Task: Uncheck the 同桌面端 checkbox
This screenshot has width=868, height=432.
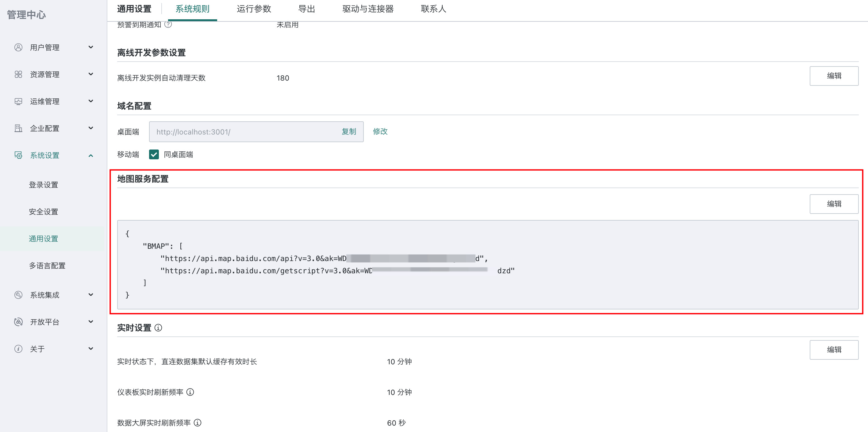Action: 154,154
